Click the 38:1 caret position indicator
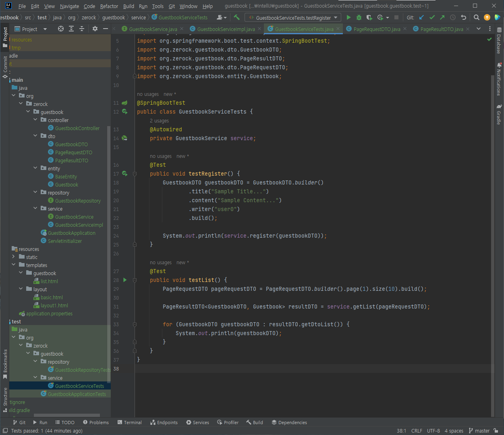The height and width of the screenshot is (435, 504). click(401, 431)
